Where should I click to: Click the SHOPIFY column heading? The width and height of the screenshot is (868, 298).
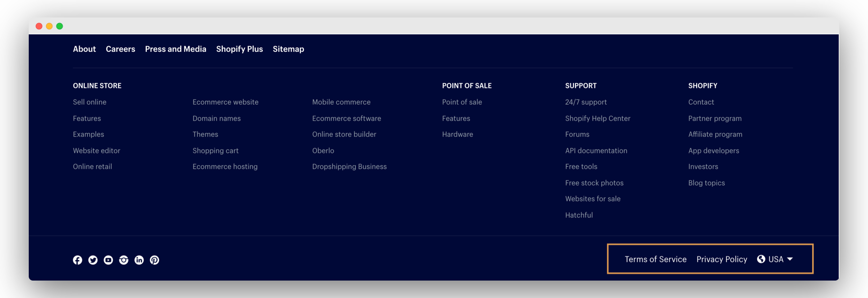[703, 86]
